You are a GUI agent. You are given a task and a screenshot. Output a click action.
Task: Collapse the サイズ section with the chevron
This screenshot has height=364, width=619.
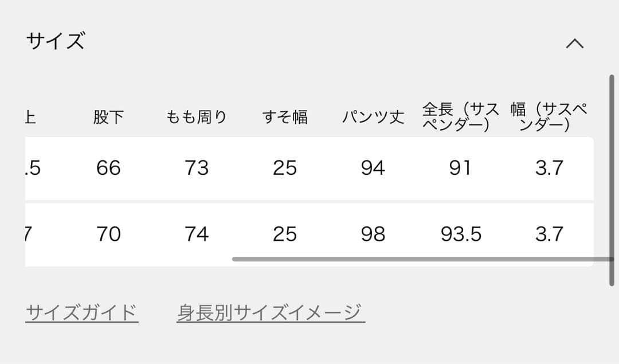pyautogui.click(x=574, y=44)
